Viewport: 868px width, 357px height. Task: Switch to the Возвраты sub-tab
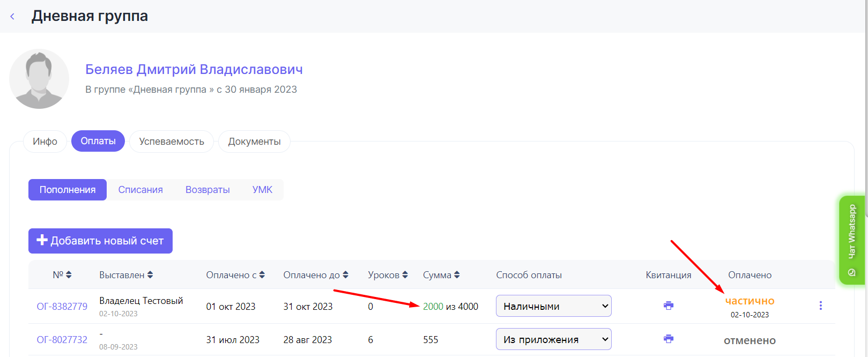tap(207, 190)
